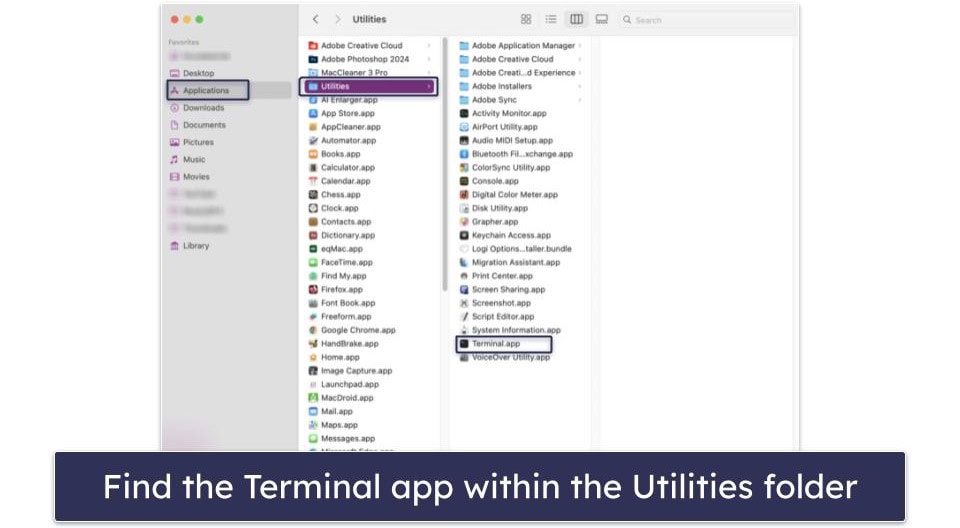The width and height of the screenshot is (960, 528).
Task: Switch to column view
Action: pos(576,20)
